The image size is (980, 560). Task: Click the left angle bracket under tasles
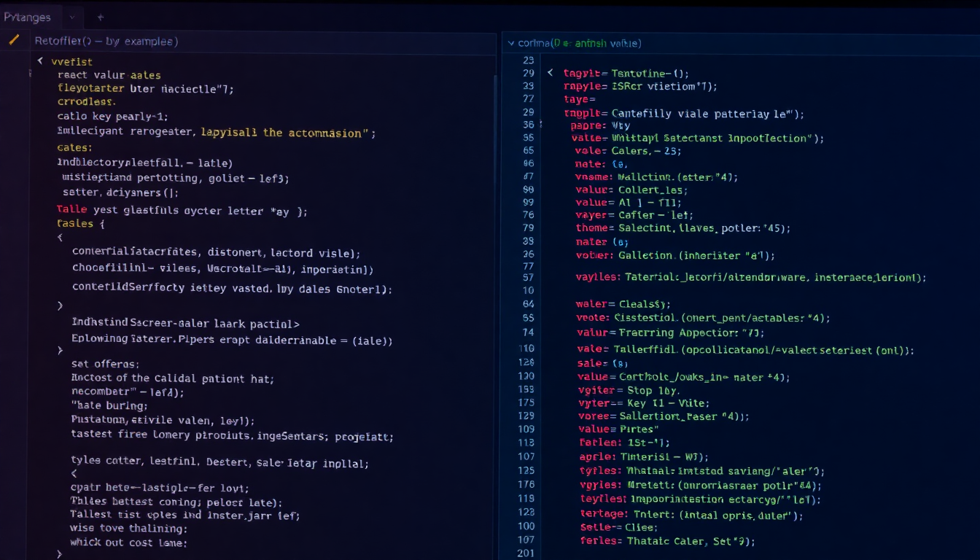[x=60, y=237]
